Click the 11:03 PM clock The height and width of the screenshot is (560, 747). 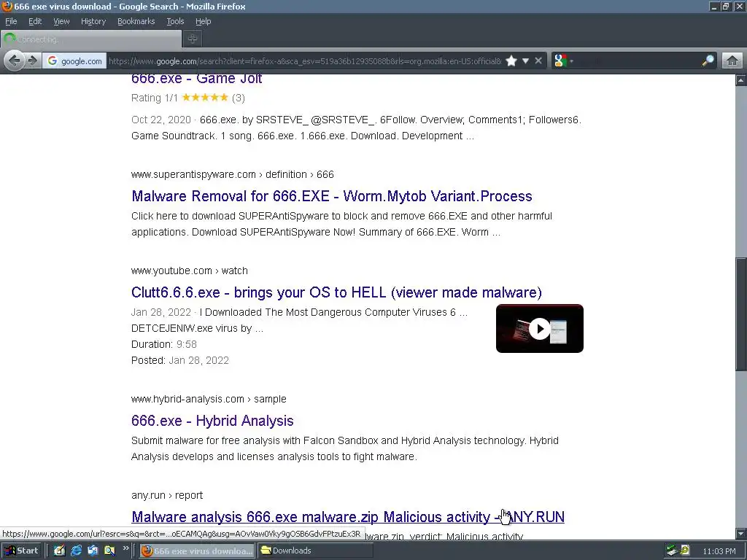[x=719, y=551]
